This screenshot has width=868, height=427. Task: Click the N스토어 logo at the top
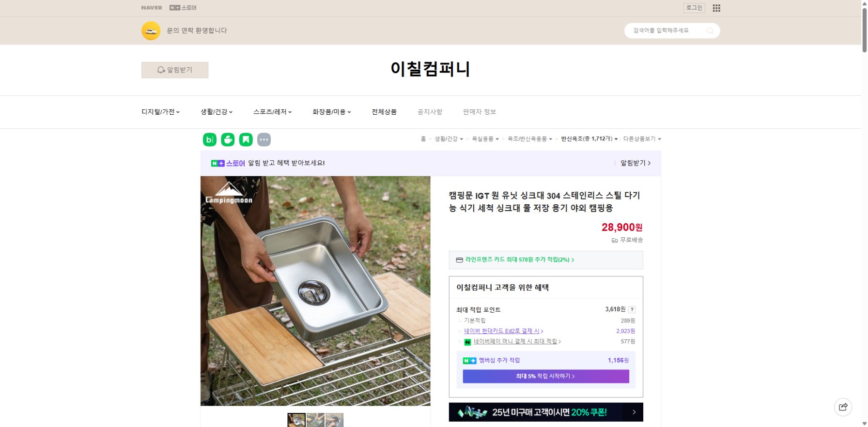(183, 7)
